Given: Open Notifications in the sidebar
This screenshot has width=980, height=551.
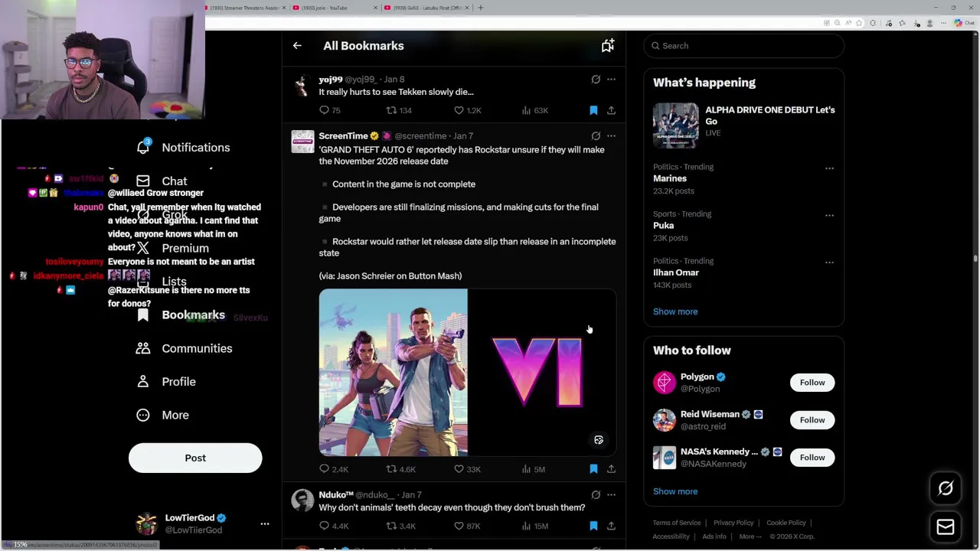Looking at the screenshot, I should 183,148.
